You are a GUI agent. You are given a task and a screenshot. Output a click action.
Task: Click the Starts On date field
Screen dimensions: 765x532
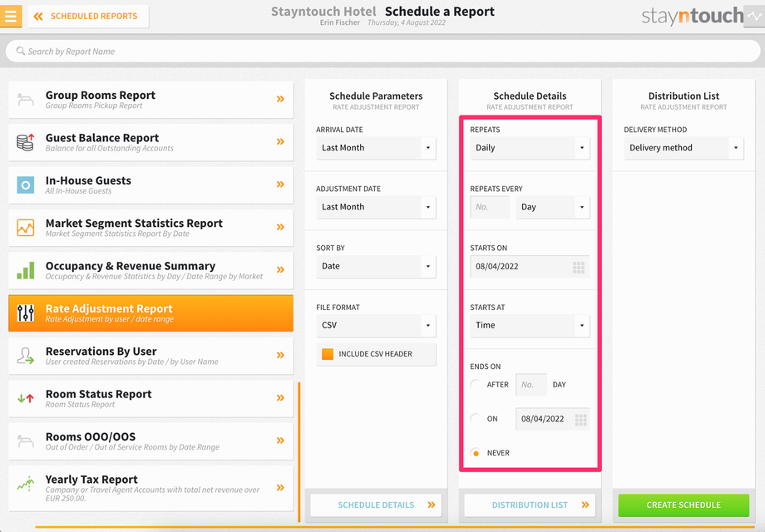coord(530,266)
